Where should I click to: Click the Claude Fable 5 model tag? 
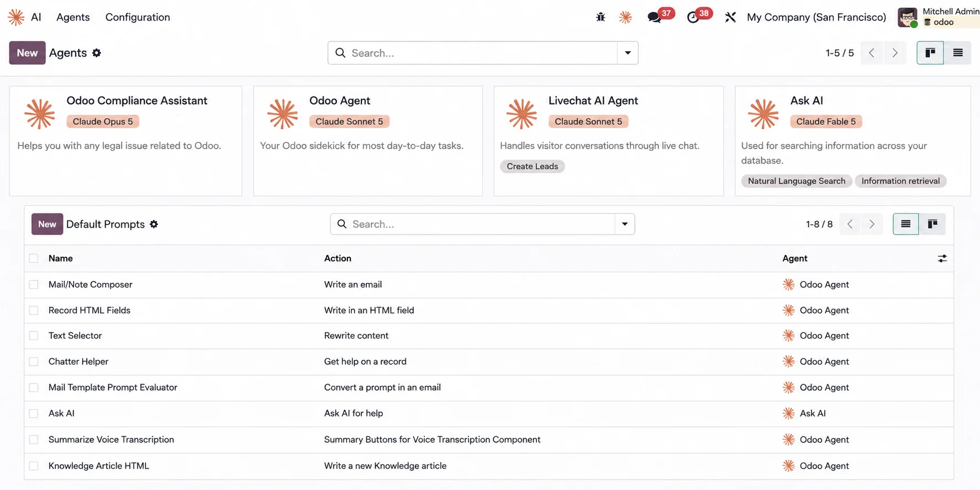(x=826, y=122)
